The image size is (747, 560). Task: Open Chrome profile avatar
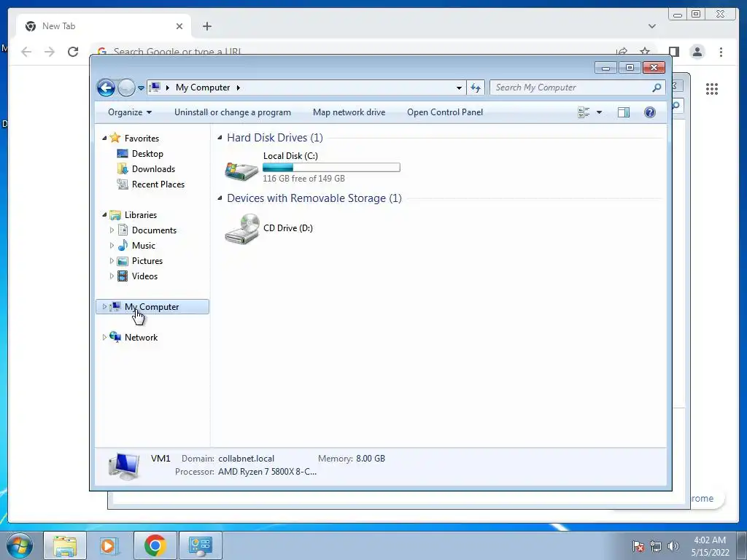pyautogui.click(x=697, y=52)
